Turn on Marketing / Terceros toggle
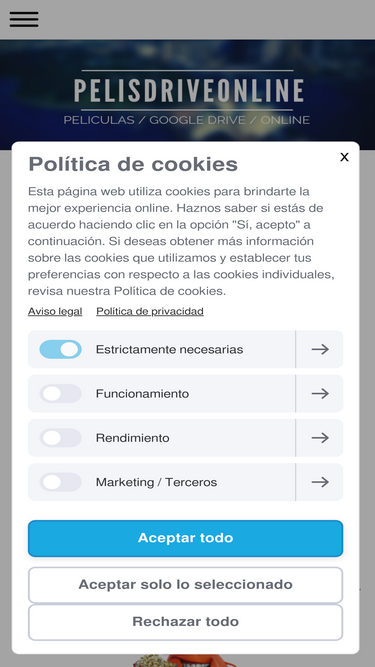Viewport: 375px width, 667px height. (60, 482)
